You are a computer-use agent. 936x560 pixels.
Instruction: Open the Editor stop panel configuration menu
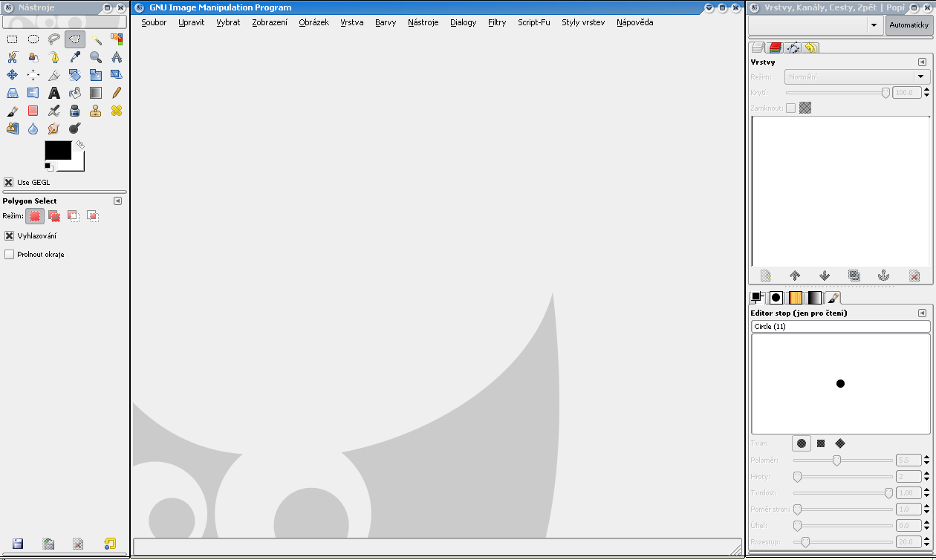click(922, 313)
